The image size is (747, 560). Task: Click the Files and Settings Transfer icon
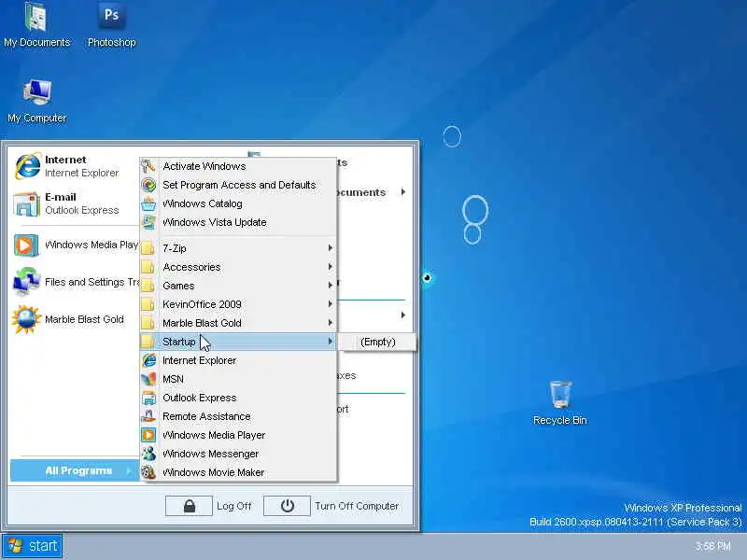click(x=26, y=282)
